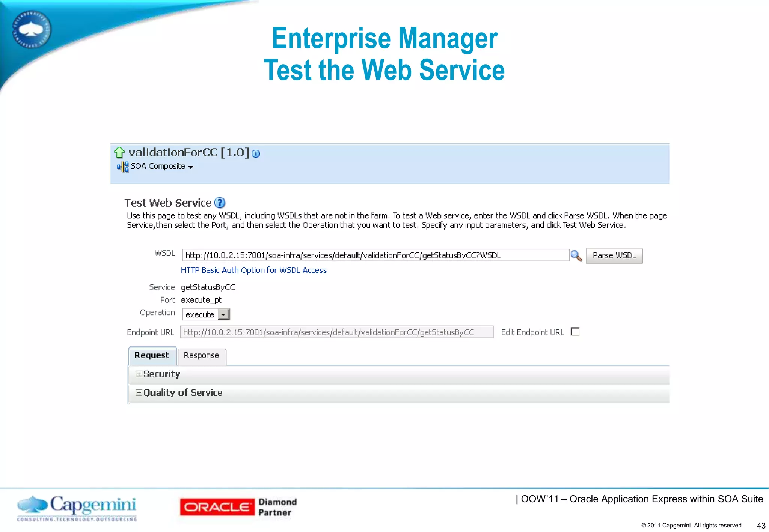This screenshot has width=769, height=532.
Task: Click the validationForCC [1.0] title text
Action: [189, 153]
